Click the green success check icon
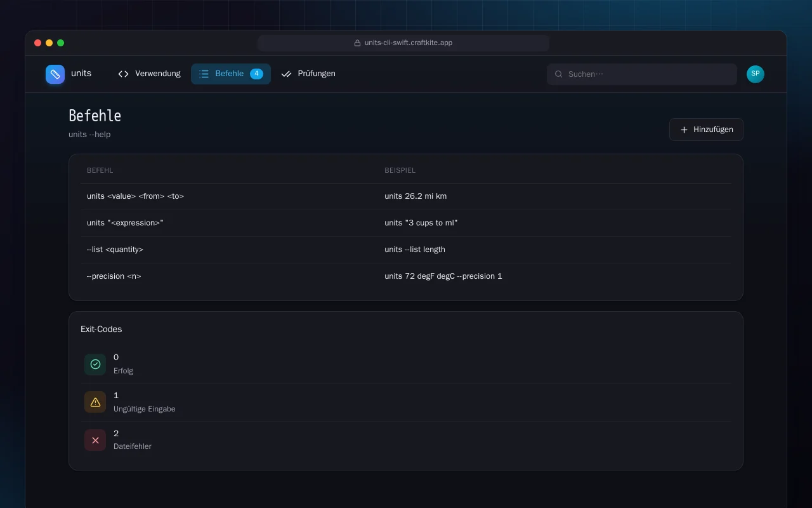The height and width of the screenshot is (508, 812). coord(95,364)
